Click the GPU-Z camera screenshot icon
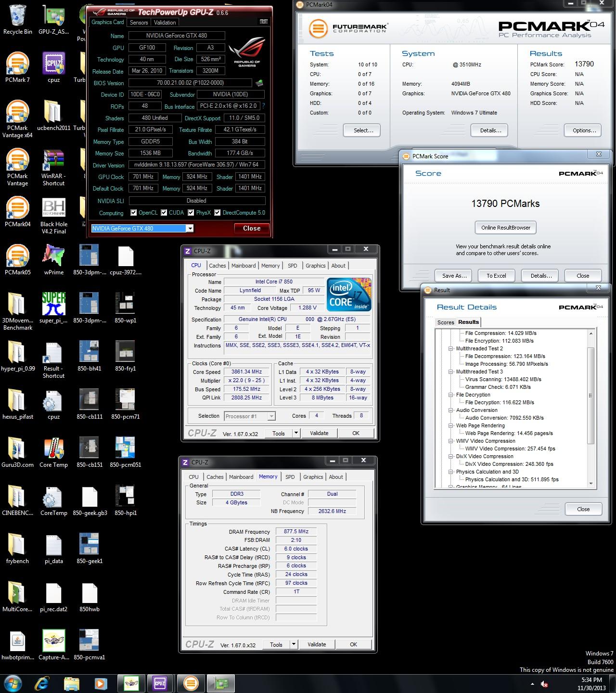This screenshot has width=616, height=693. point(263,22)
